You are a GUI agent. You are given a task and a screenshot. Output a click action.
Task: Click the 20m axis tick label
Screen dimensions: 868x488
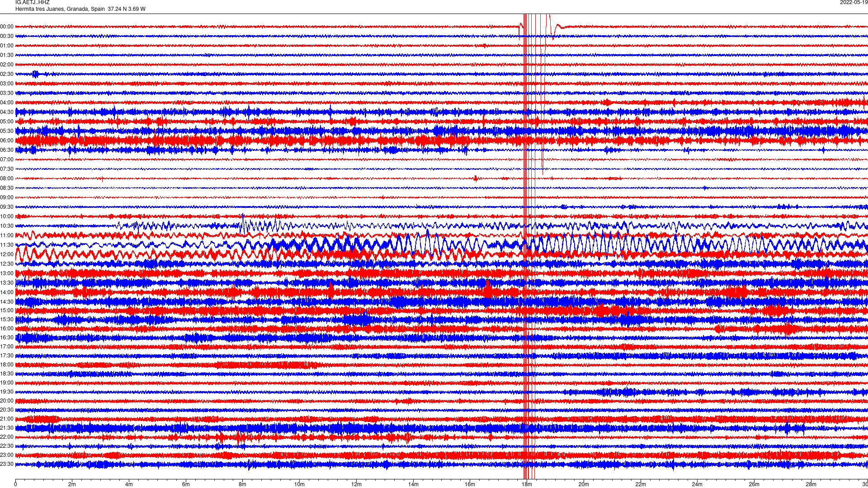pyautogui.click(x=584, y=484)
